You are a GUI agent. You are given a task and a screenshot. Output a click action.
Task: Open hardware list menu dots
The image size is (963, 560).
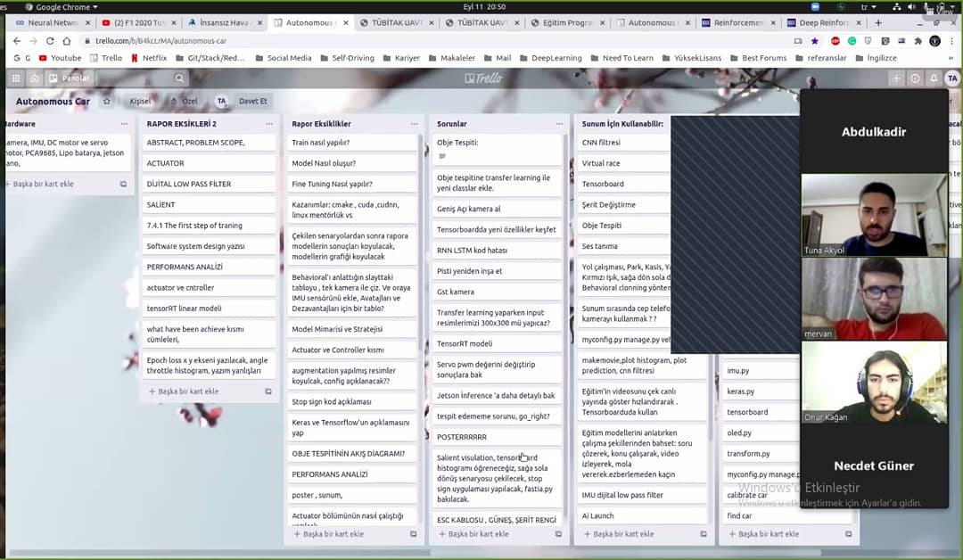pos(125,123)
